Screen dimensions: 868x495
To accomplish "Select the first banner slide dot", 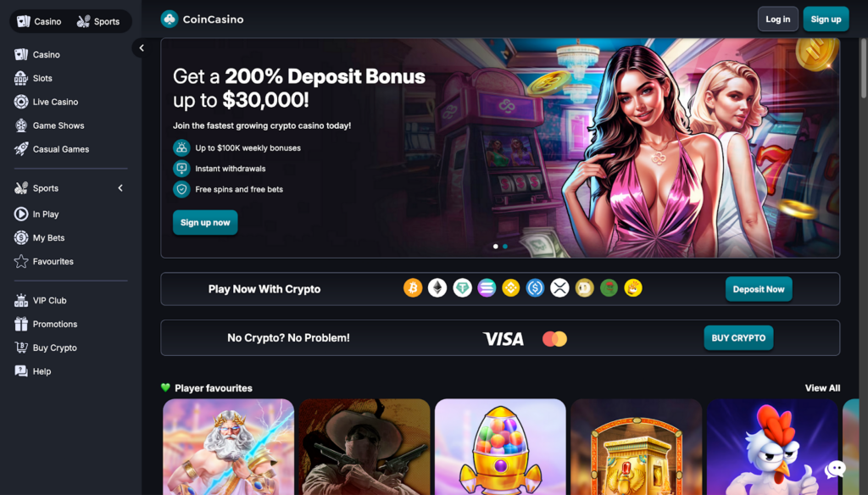I will click(495, 247).
